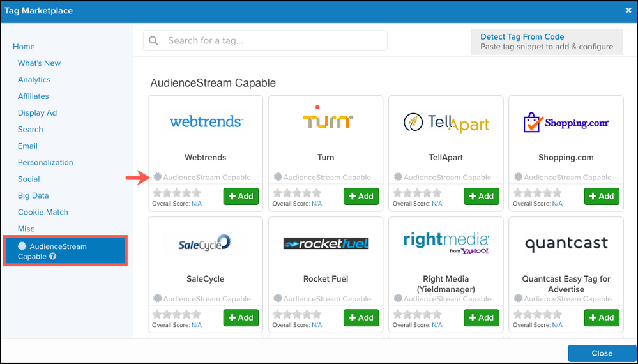The image size is (638, 364).
Task: Click the AudienceStream badge icon on Rocket Fuel card
Action: coord(278,298)
